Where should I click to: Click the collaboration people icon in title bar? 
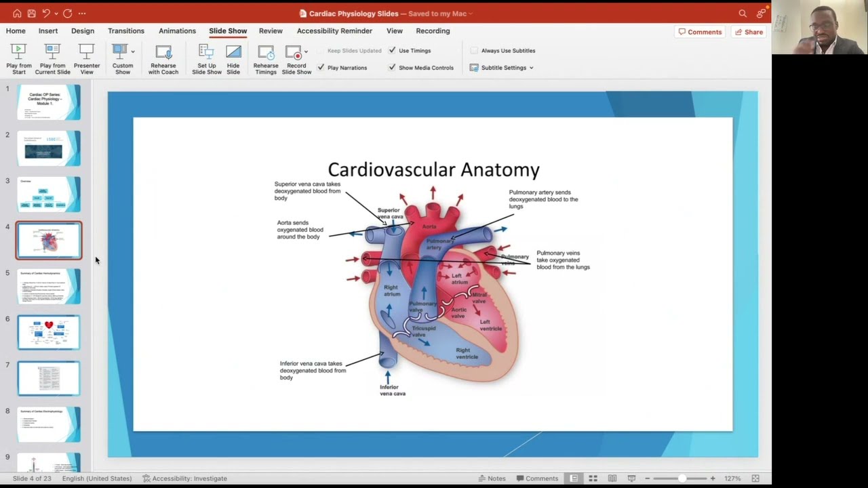tap(762, 13)
